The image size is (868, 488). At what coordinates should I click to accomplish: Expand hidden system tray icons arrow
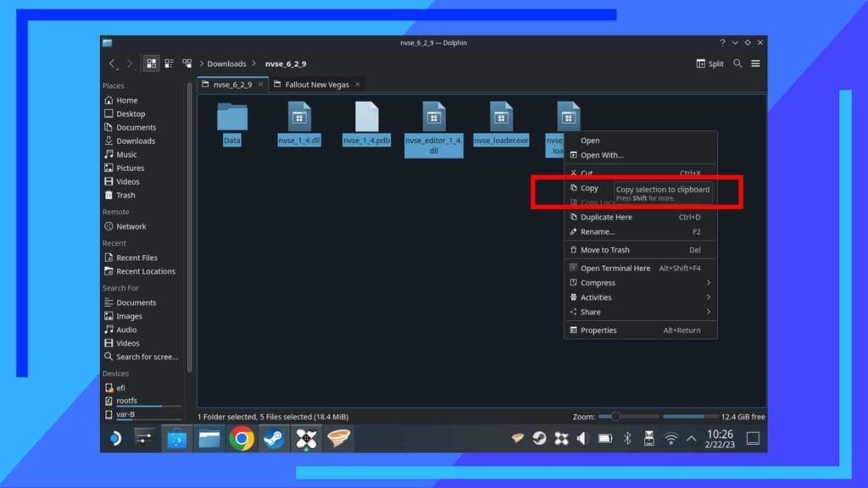tap(692, 439)
